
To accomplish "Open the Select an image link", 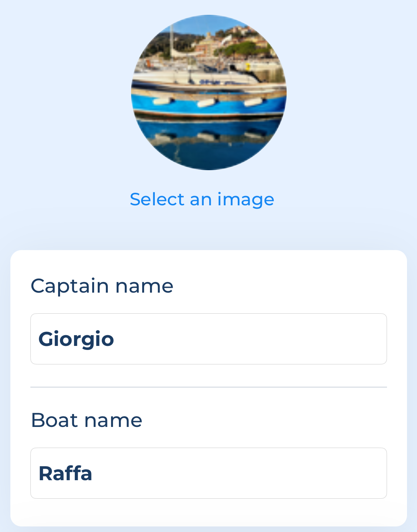I will pyautogui.click(x=202, y=200).
